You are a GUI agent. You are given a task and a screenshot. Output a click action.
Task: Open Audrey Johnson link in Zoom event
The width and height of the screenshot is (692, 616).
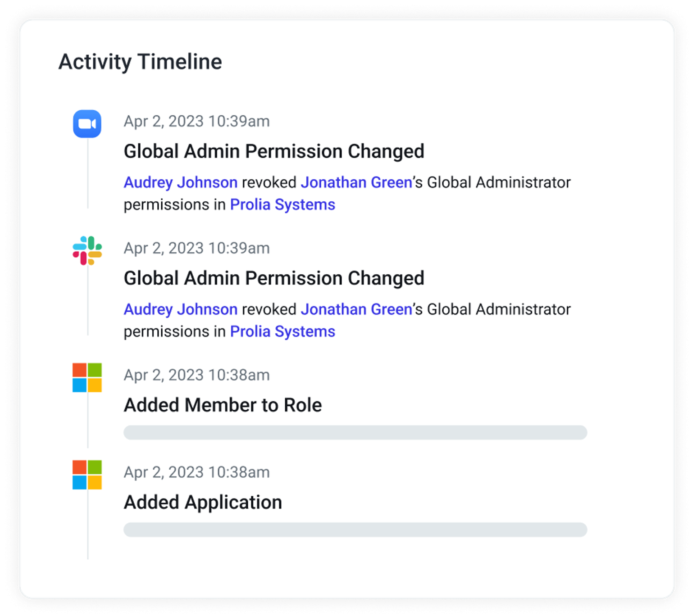point(181,182)
